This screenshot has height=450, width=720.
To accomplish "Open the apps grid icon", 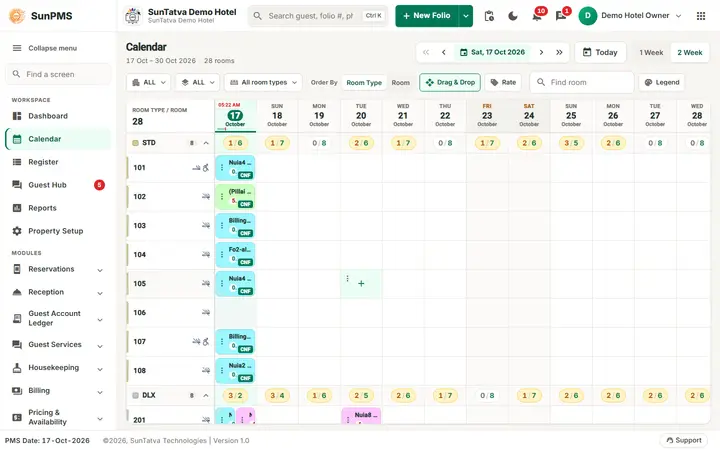I will pyautogui.click(x=701, y=16).
